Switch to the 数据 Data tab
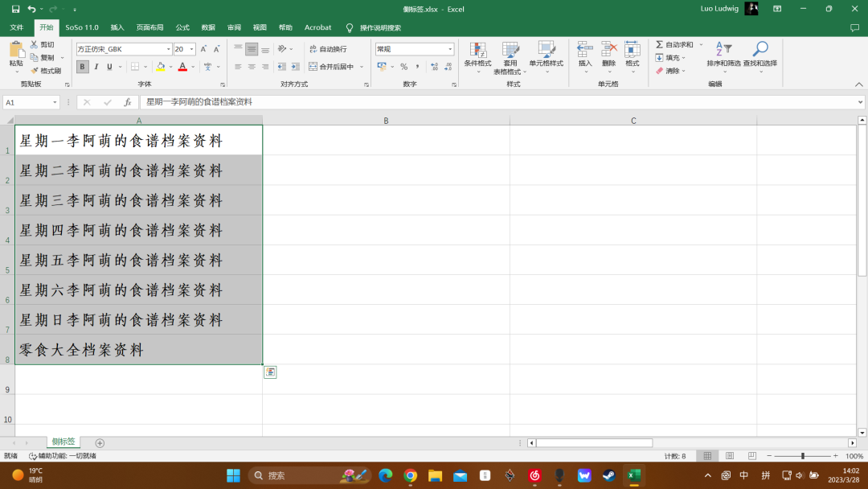Screen dimensions: 868x489 pyautogui.click(x=208, y=27)
